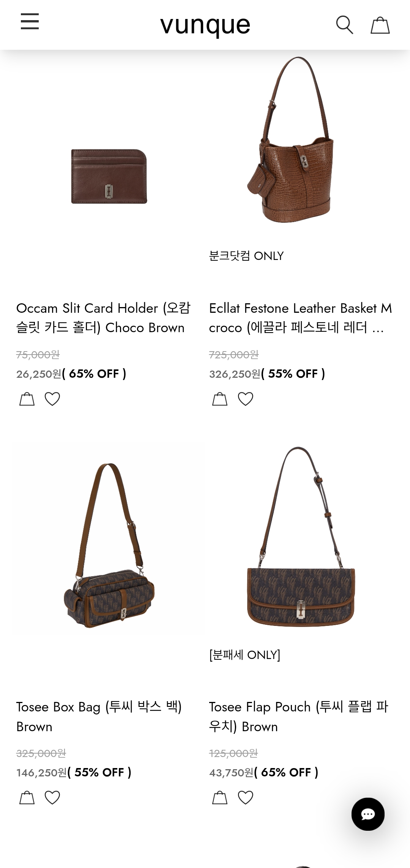410x868 pixels.
Task: Toggle wishlist heart for Tosee Flap Pouch
Action: coord(245,797)
